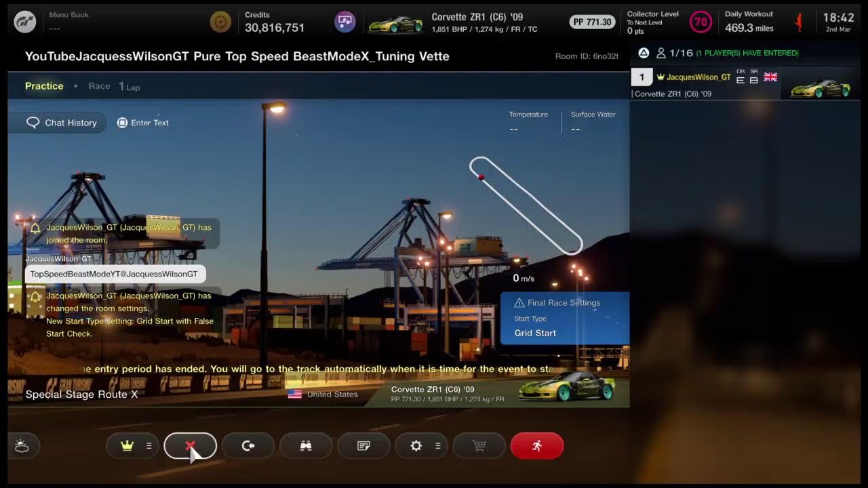Click the Surface Water readout
The width and height of the screenshot is (868, 488).
[593, 122]
